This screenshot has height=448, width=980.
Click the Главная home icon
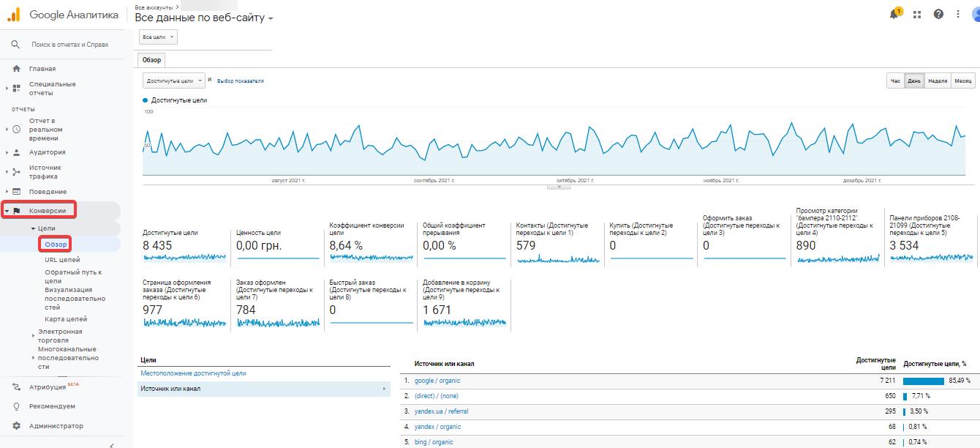click(17, 69)
